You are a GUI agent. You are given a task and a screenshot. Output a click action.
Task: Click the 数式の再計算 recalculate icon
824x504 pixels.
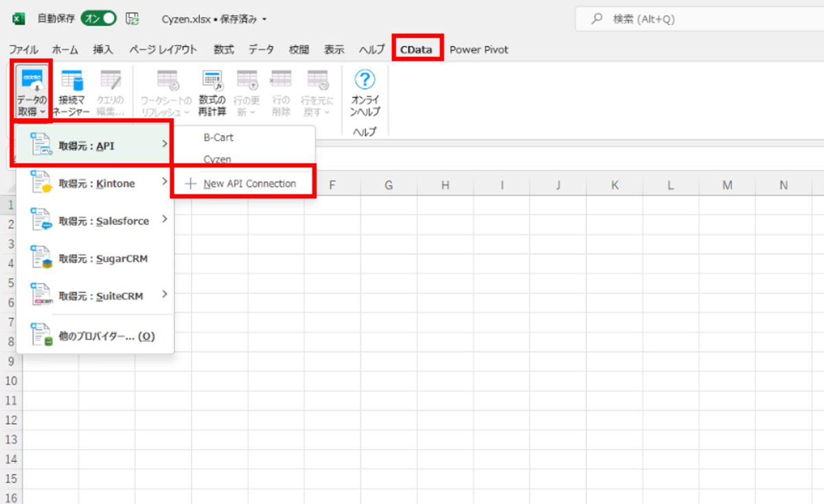211,80
